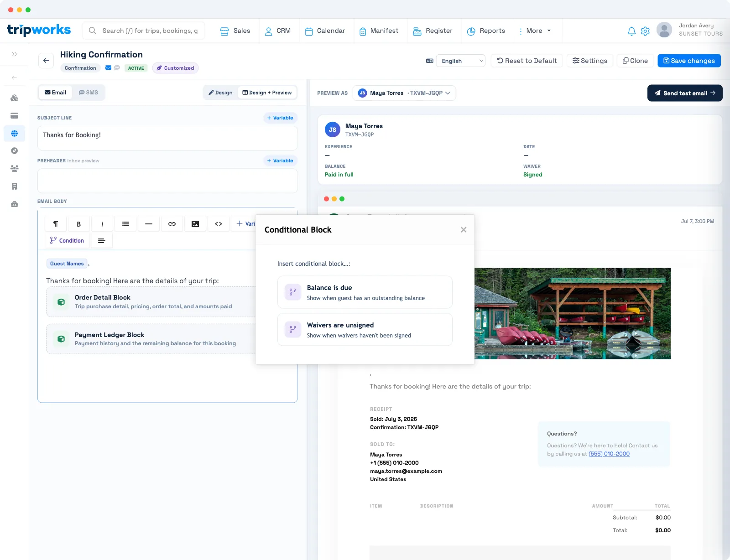Viewport: 730px width, 560px height.
Task: Open the English language dropdown
Action: point(461,61)
